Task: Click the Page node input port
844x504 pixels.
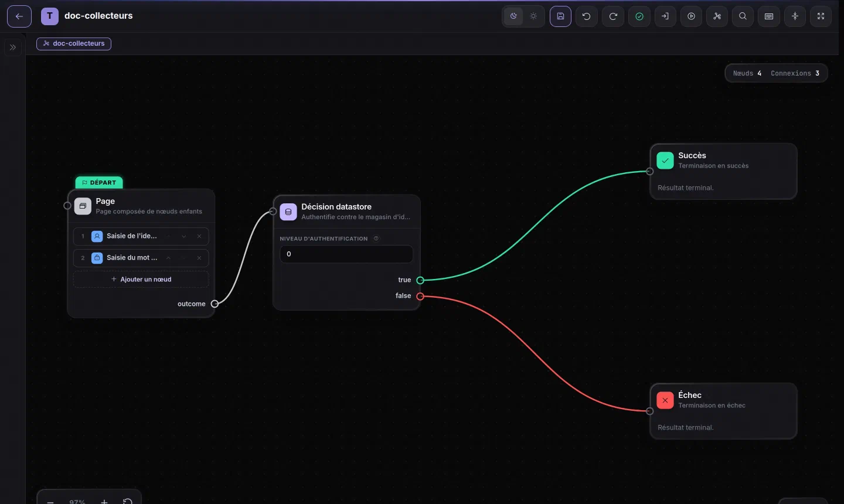Action: point(67,206)
